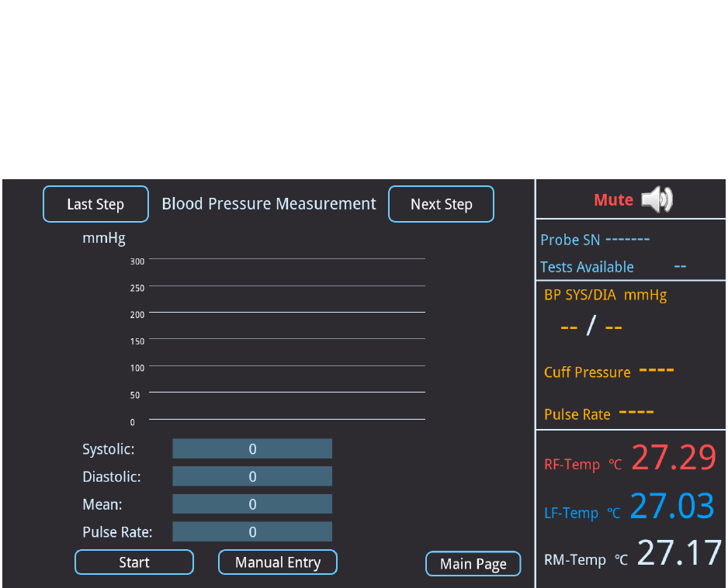Image resolution: width=728 pixels, height=588 pixels.
Task: Select the Mean value field
Action: point(252,504)
